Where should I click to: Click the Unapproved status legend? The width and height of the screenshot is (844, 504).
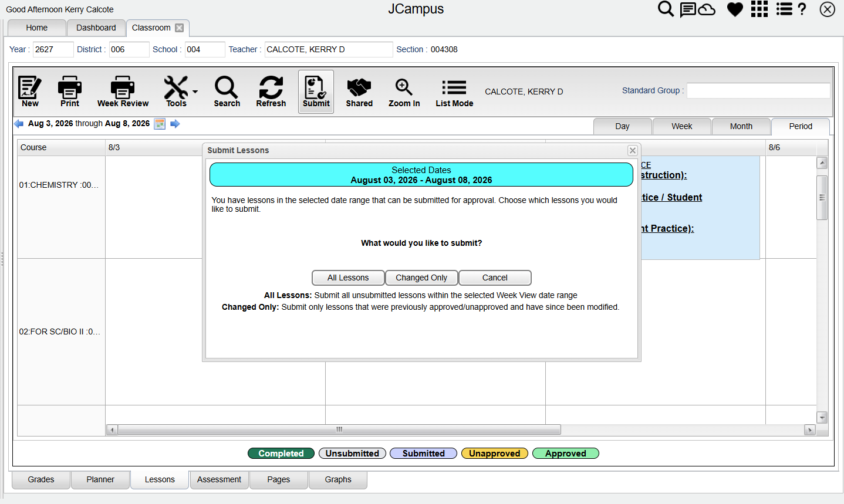point(495,454)
